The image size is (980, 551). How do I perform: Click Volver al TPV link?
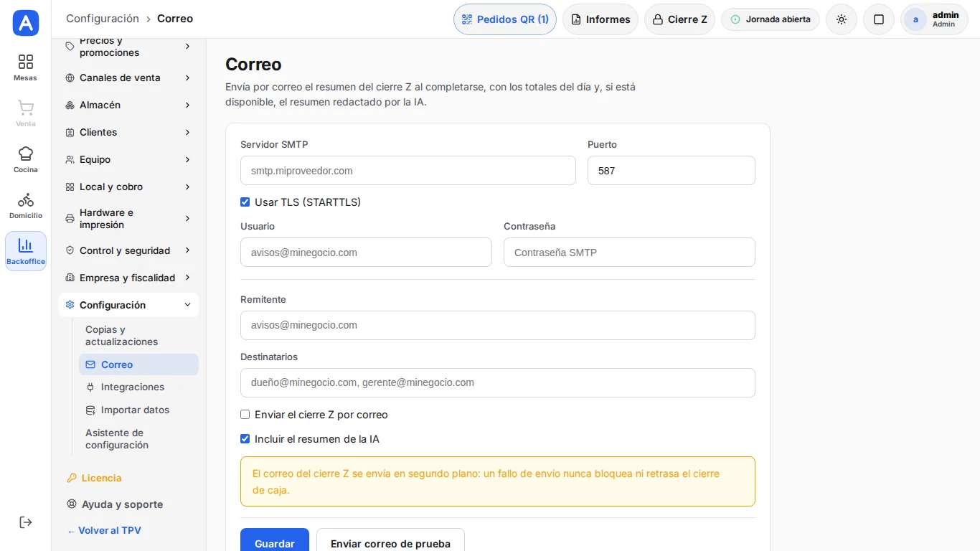click(x=104, y=530)
